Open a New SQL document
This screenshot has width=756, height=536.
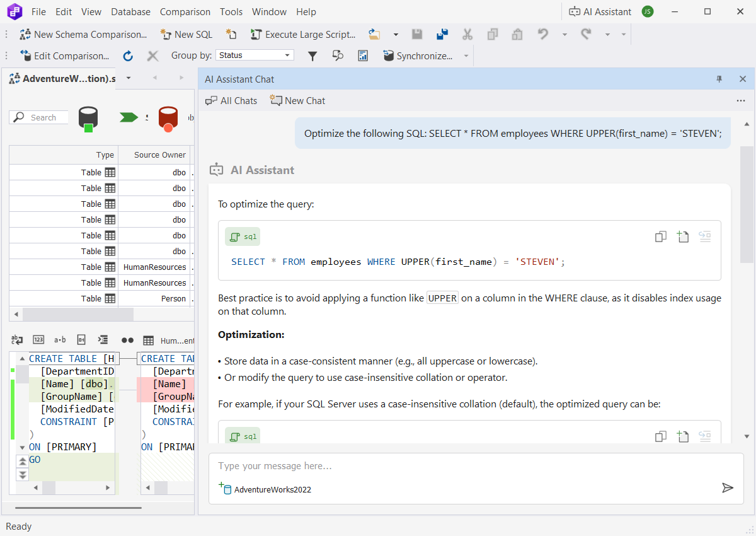click(186, 35)
